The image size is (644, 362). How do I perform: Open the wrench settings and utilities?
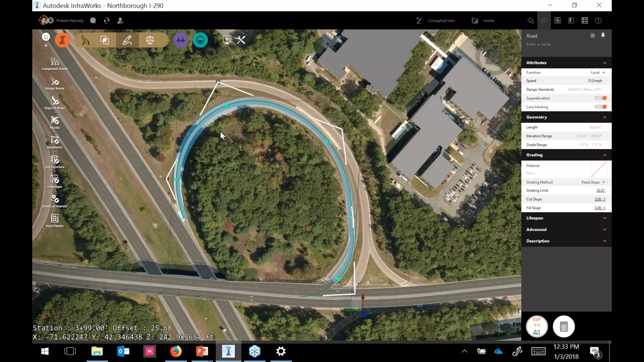click(241, 40)
